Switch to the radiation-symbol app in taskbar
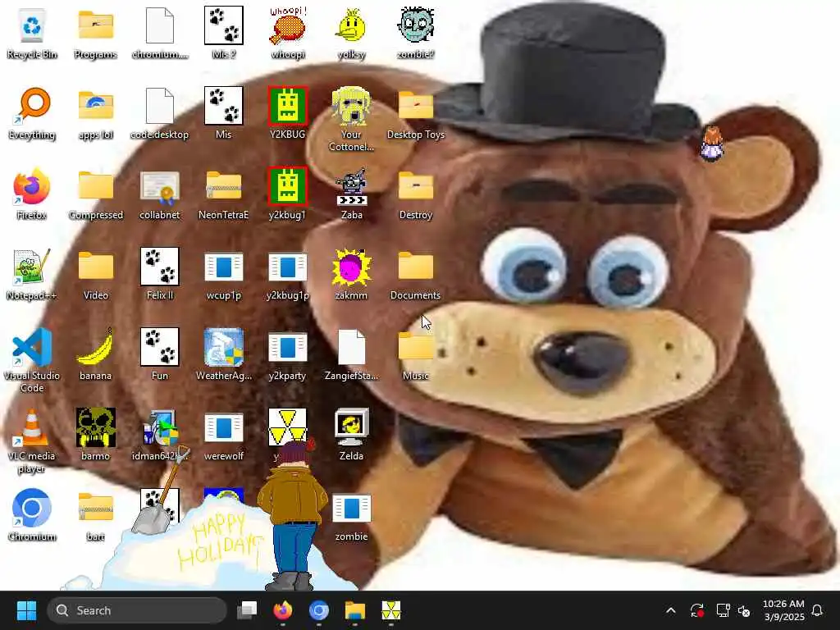 tap(391, 610)
